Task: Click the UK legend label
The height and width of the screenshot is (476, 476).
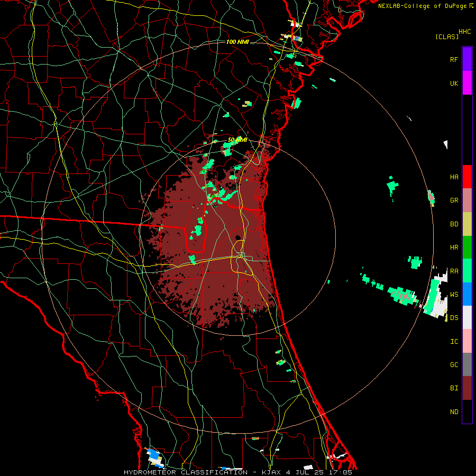Action: coord(454,83)
